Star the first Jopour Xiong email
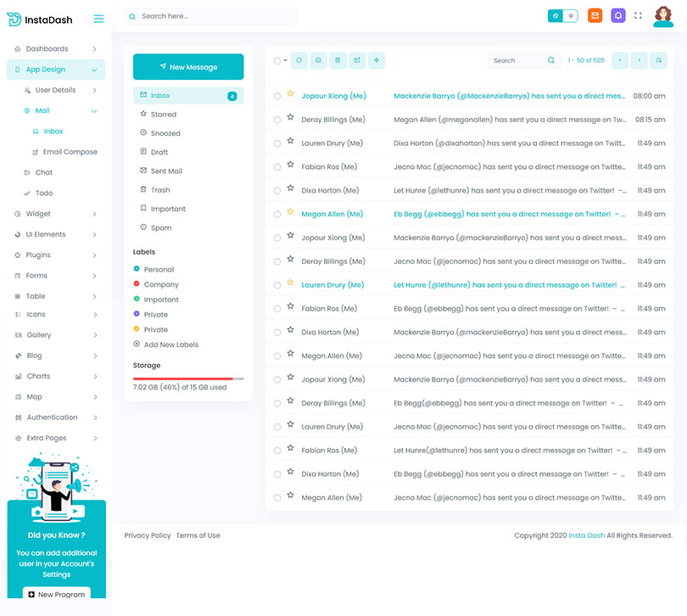Image resolution: width=687 pixels, height=616 pixels. click(290, 95)
